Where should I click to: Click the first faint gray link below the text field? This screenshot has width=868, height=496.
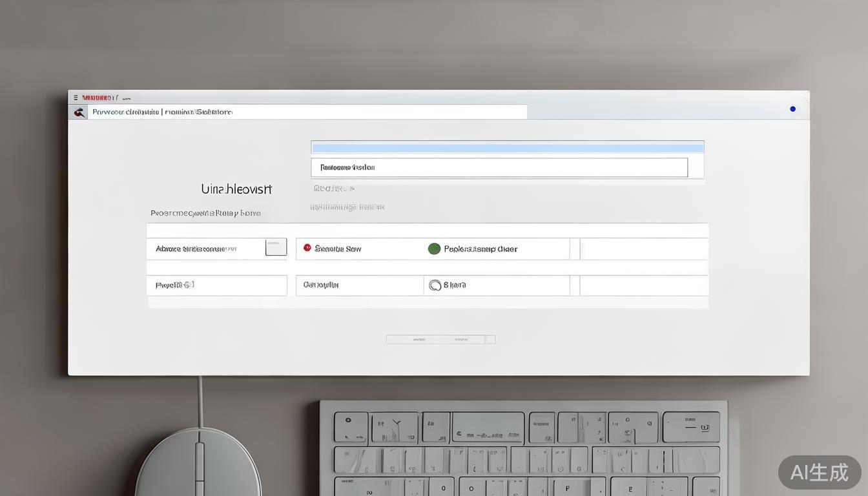[x=333, y=189]
